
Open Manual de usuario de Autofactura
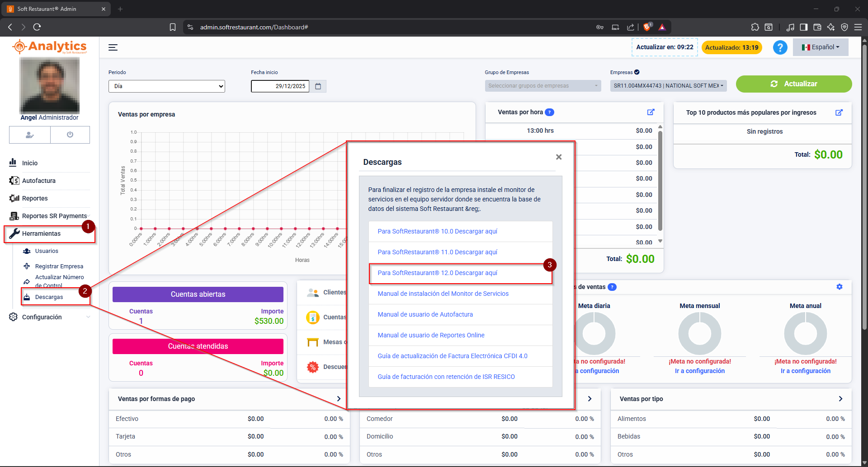click(x=425, y=314)
